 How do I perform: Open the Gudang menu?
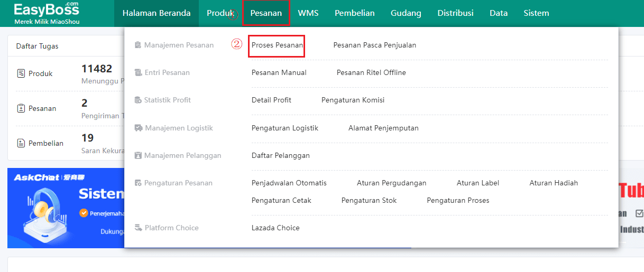click(x=406, y=13)
